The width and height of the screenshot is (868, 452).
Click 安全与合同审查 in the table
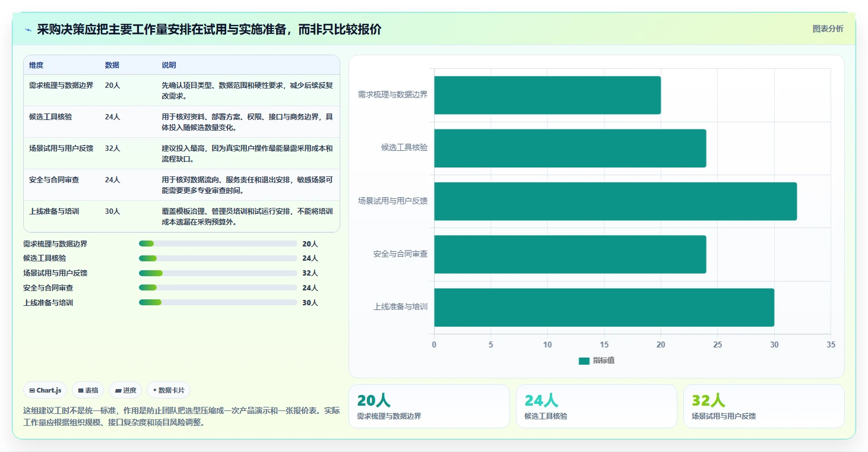pos(54,180)
